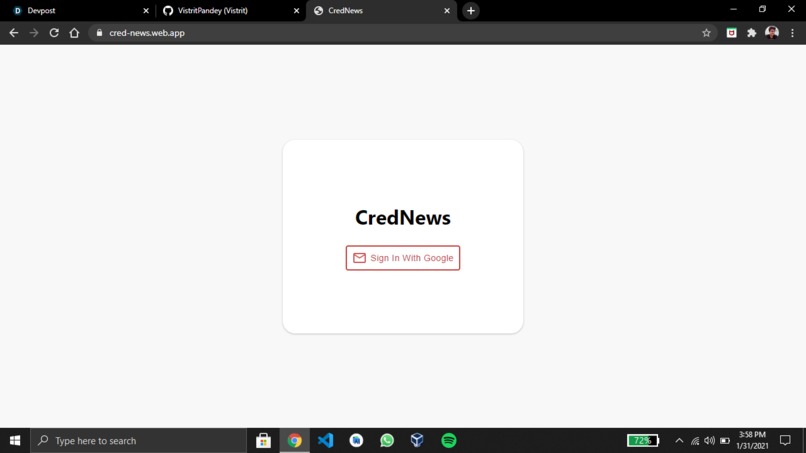
Task: Open the red extension icon
Action: (731, 33)
